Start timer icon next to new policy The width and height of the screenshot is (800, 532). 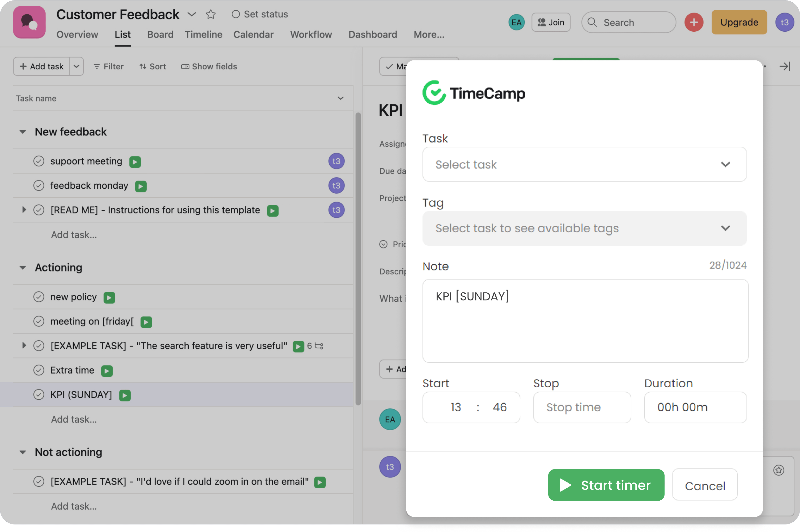[x=109, y=298]
